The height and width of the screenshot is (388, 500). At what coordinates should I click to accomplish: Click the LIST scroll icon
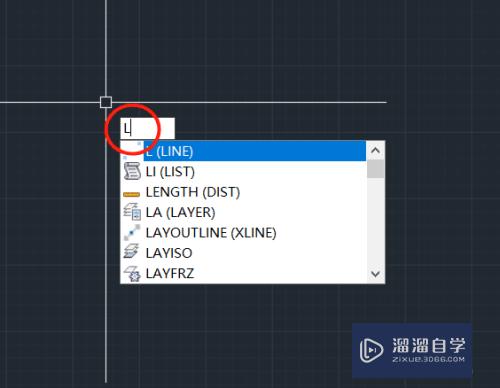[132, 171]
